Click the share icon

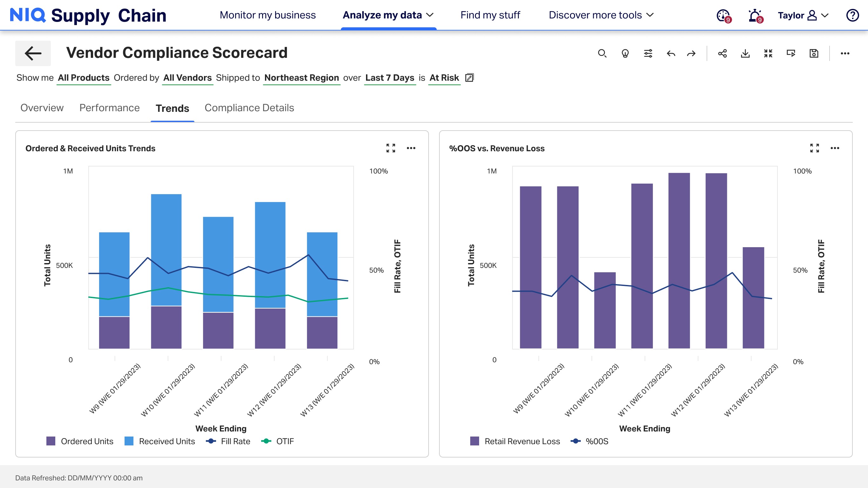[722, 53]
